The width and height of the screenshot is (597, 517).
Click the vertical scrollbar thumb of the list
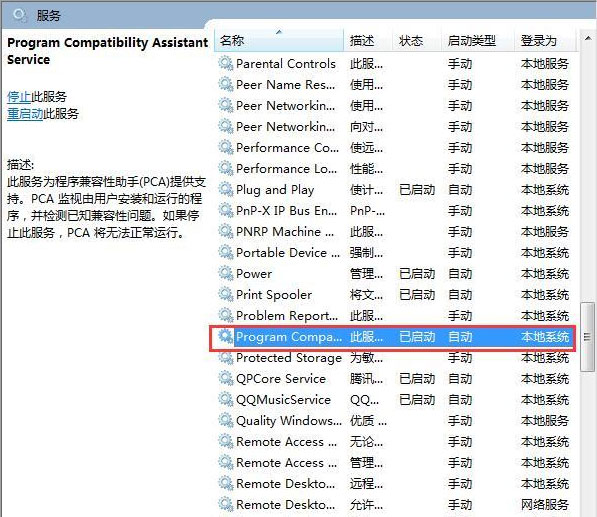pyautogui.click(x=587, y=337)
